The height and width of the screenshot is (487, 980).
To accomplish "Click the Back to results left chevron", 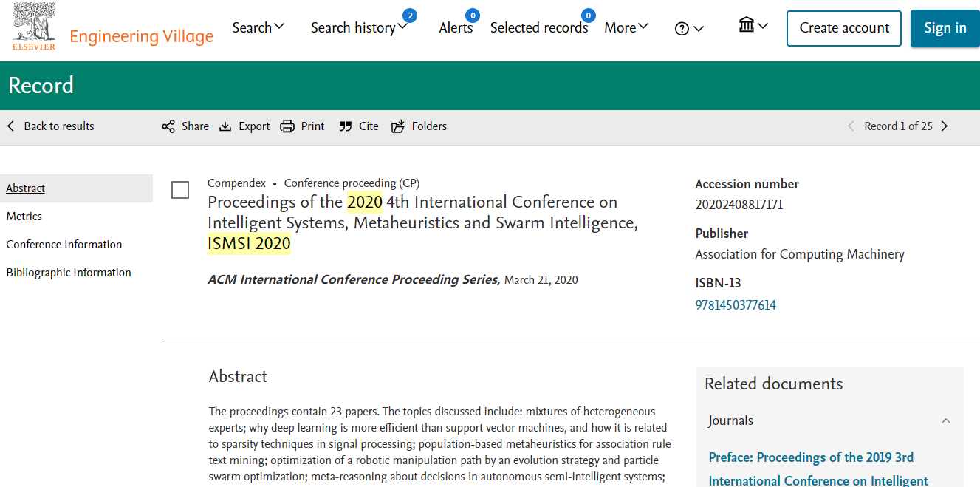I will (11, 126).
